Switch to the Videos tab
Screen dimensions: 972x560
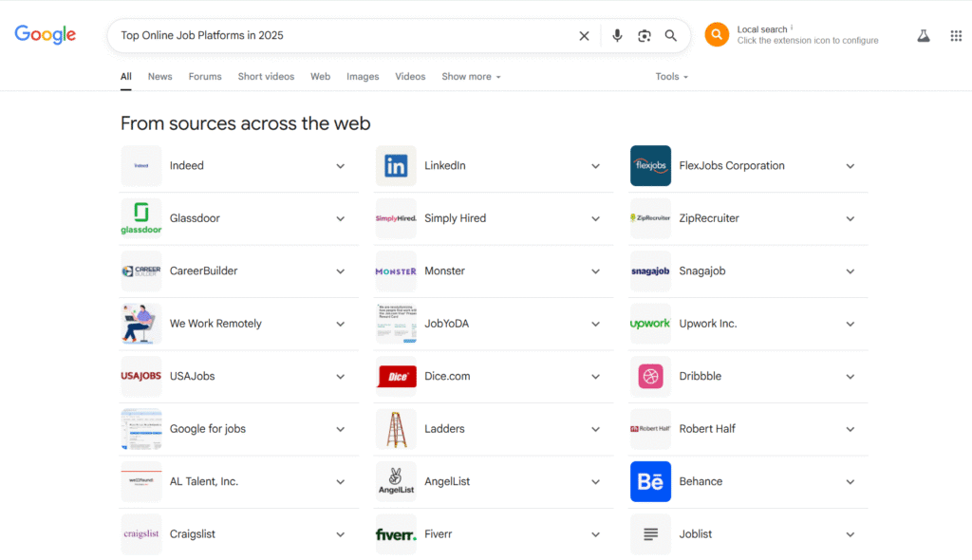pyautogui.click(x=410, y=76)
